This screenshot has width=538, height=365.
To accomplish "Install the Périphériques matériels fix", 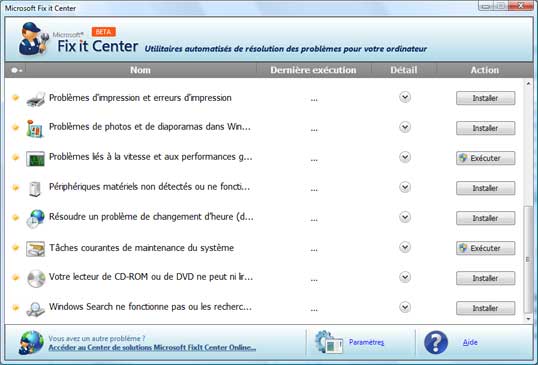I will point(486,188).
